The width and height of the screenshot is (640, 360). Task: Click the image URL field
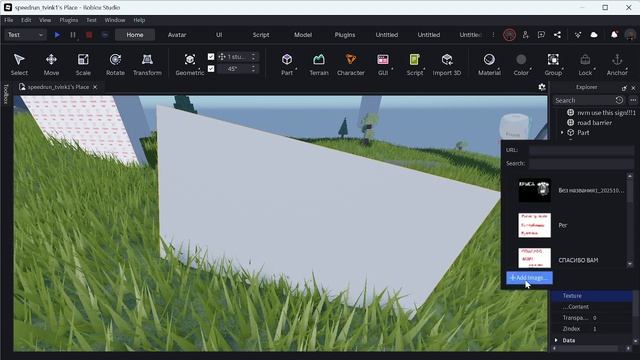pos(581,150)
